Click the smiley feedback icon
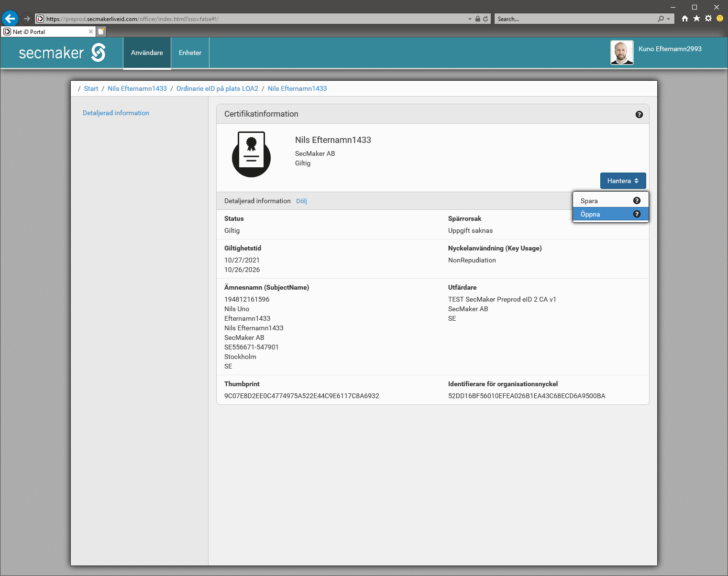Image resolution: width=728 pixels, height=576 pixels. tap(720, 19)
